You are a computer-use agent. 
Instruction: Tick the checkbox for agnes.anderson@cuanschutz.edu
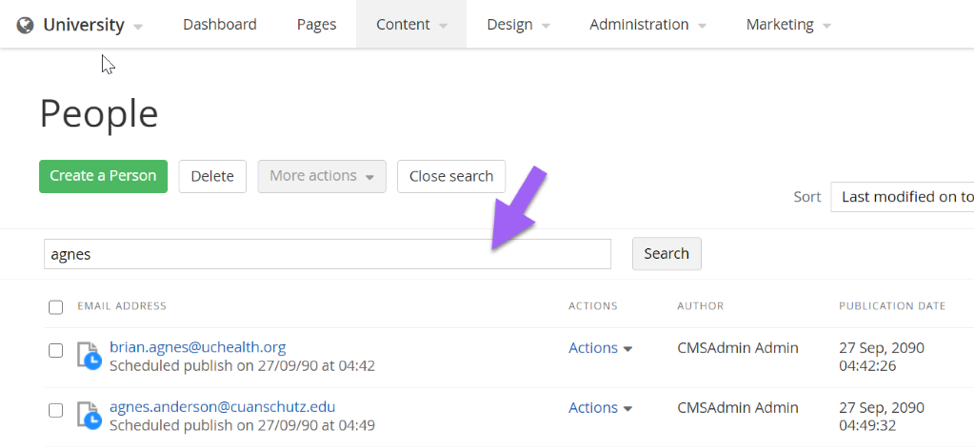point(56,410)
